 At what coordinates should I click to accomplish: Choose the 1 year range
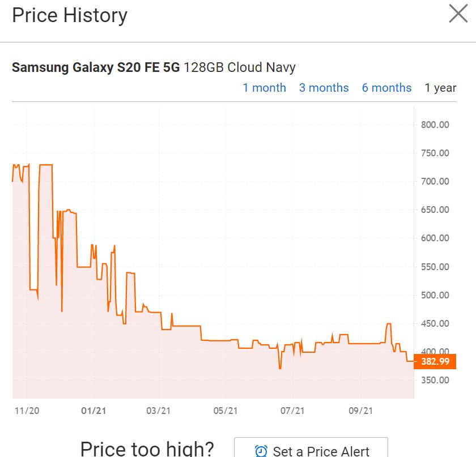(x=440, y=88)
